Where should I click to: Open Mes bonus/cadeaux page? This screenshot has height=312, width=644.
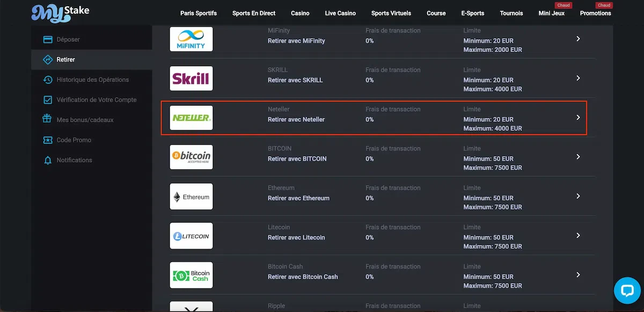[x=85, y=120]
